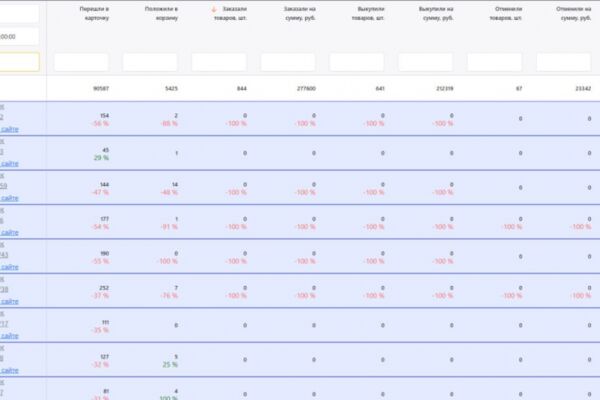Click the red -88 % change value
The height and width of the screenshot is (400, 600).
(170, 124)
